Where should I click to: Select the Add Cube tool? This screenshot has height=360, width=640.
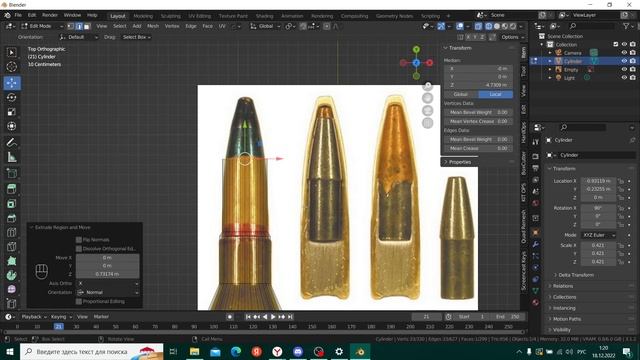pos(11,173)
